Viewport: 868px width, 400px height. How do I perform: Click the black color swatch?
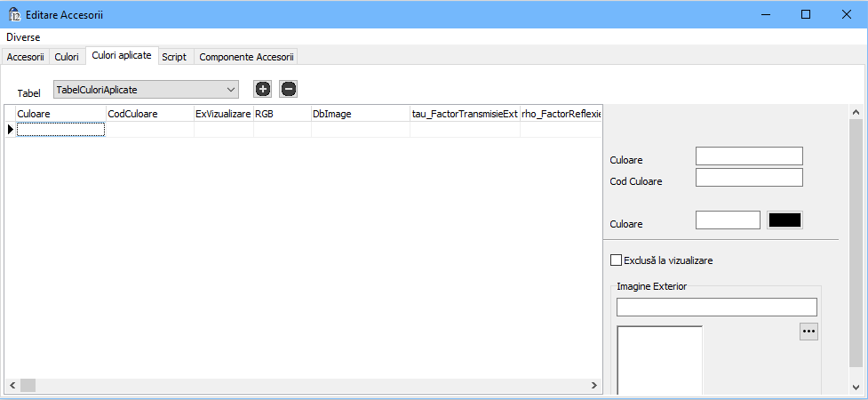[x=784, y=220]
